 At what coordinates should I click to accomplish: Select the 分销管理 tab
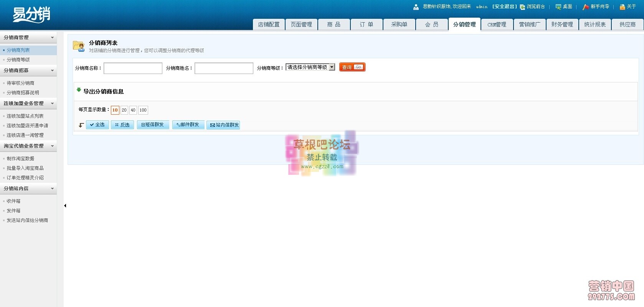pos(464,25)
